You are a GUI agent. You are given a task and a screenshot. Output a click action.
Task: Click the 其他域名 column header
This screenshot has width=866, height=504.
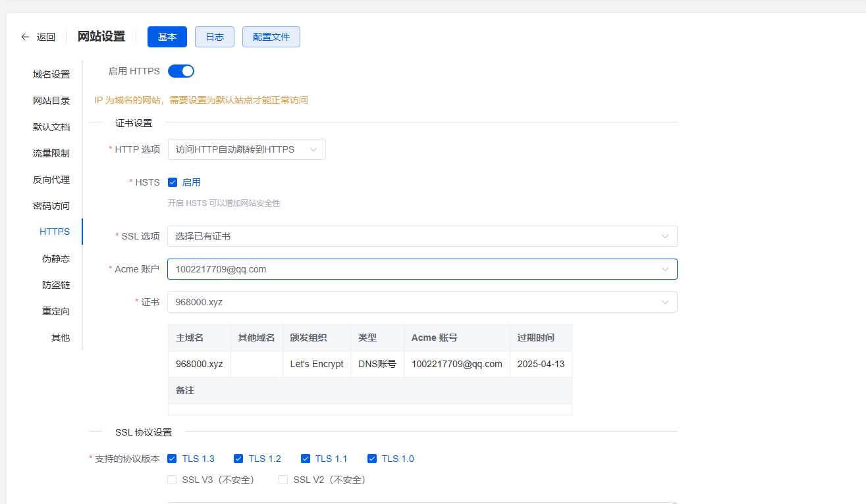[257, 338]
